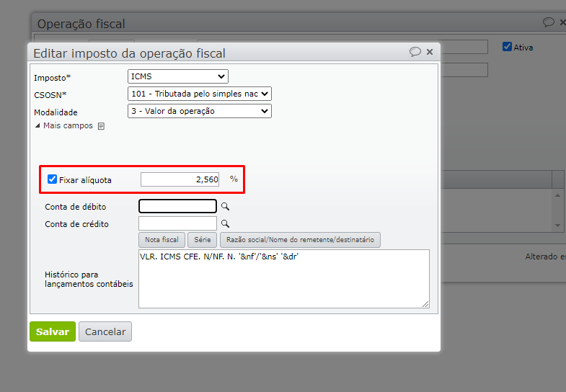This screenshot has height=392, width=566.
Task: Click the Cancelar button
Action: pyautogui.click(x=105, y=331)
